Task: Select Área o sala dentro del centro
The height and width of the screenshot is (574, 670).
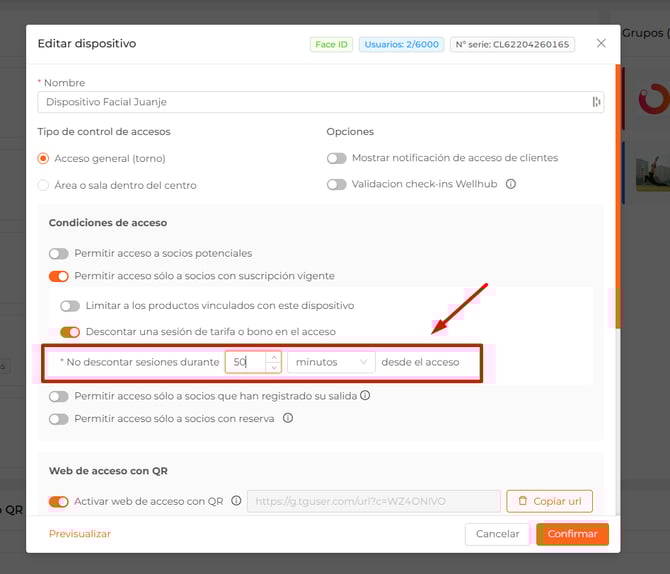Action: click(x=43, y=185)
